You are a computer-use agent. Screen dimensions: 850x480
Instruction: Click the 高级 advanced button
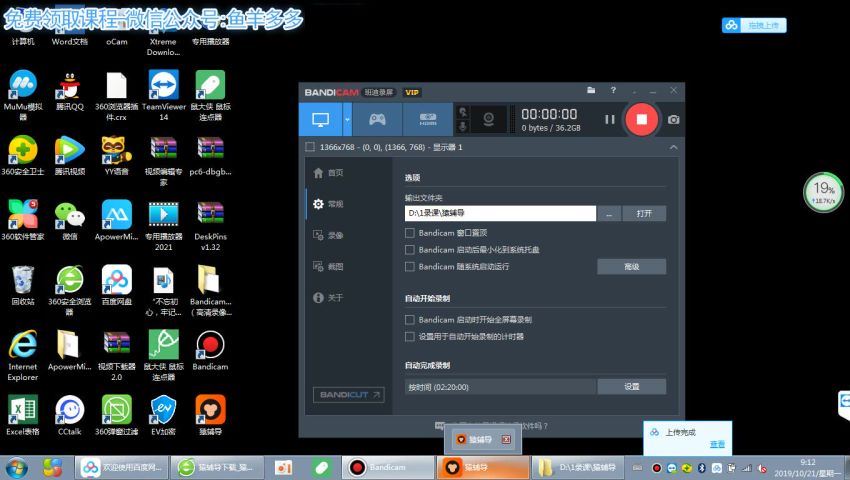pos(632,267)
